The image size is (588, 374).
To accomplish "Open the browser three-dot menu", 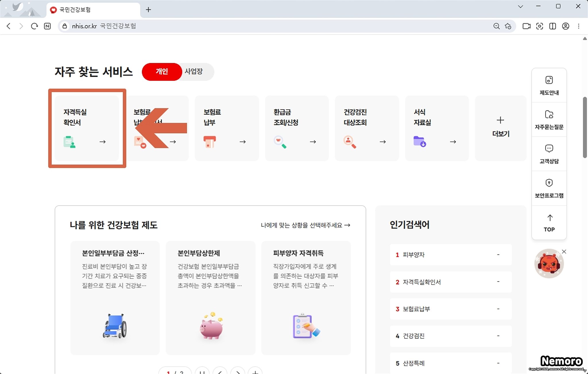I will (x=579, y=26).
